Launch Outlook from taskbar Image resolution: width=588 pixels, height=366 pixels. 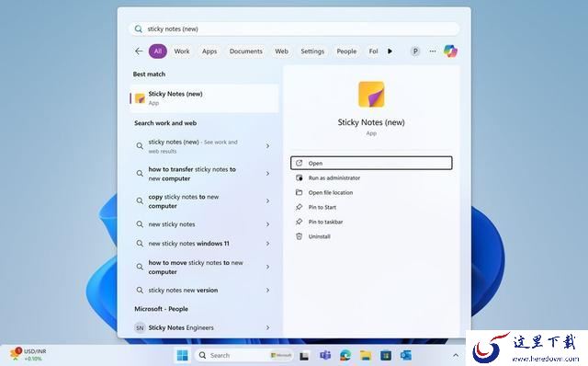(406, 355)
